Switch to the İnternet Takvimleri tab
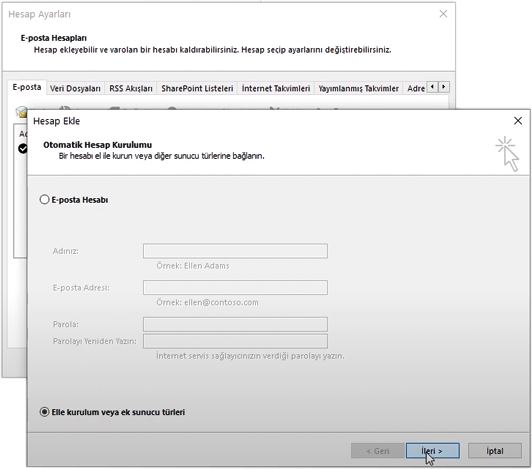 (x=276, y=89)
